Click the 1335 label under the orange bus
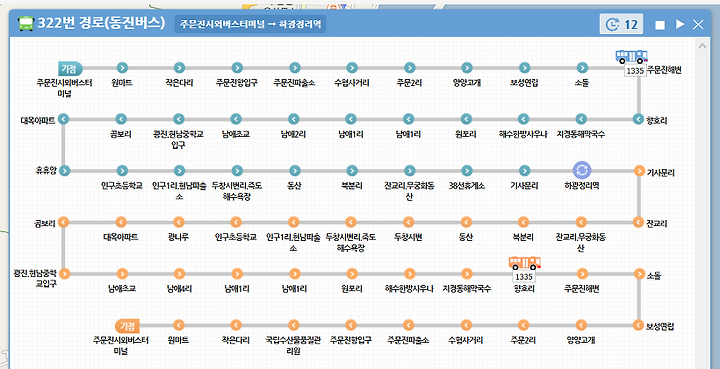Image resolution: width=720 pixels, height=369 pixels. (523, 277)
